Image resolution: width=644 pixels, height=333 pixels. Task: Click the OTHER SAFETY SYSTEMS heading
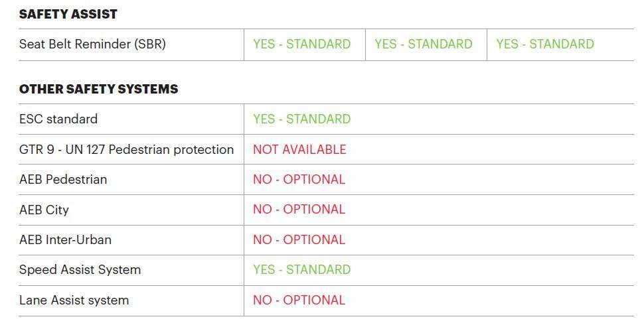pos(98,89)
